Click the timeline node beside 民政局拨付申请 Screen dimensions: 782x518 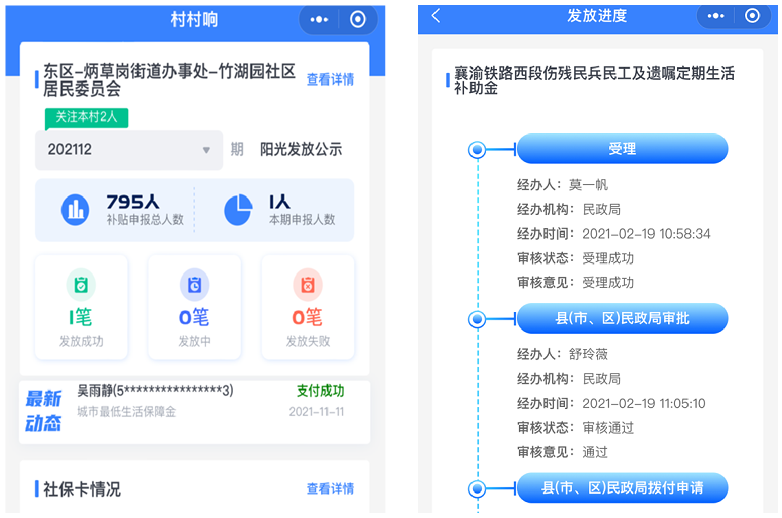click(477, 489)
